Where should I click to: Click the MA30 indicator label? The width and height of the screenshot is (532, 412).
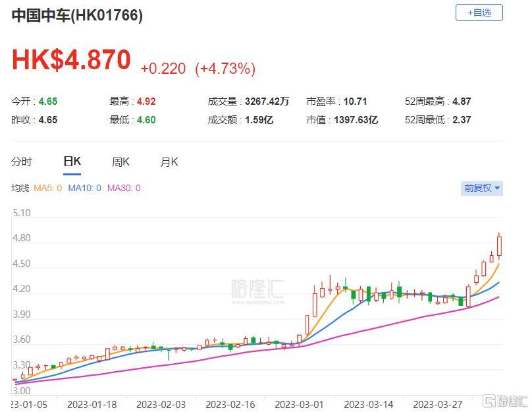[x=124, y=188]
